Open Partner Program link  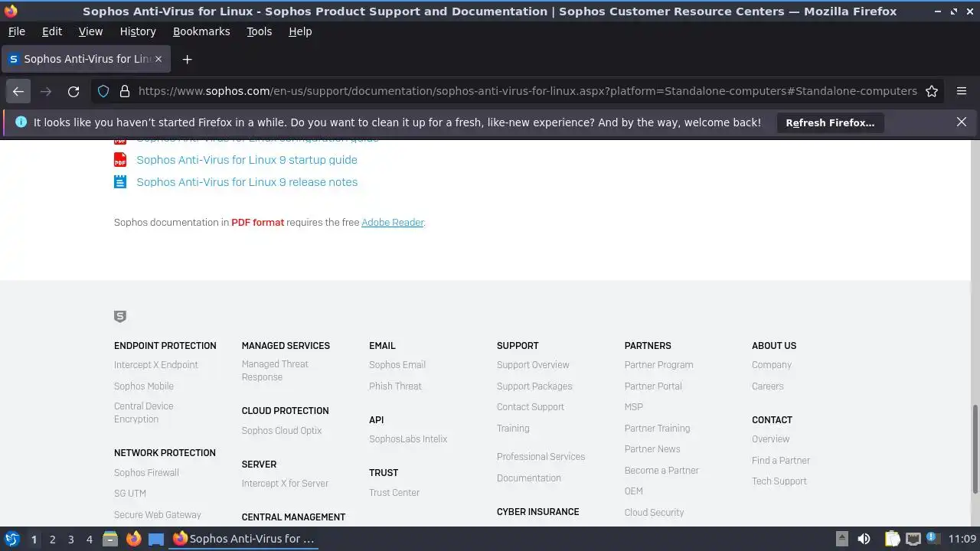(x=659, y=365)
